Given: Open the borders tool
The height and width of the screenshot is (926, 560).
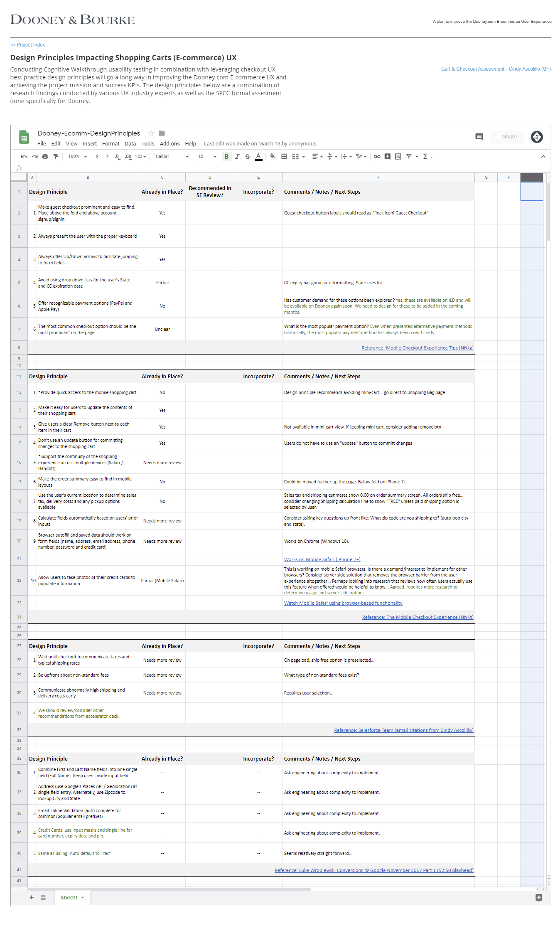Looking at the screenshot, I should [x=284, y=157].
